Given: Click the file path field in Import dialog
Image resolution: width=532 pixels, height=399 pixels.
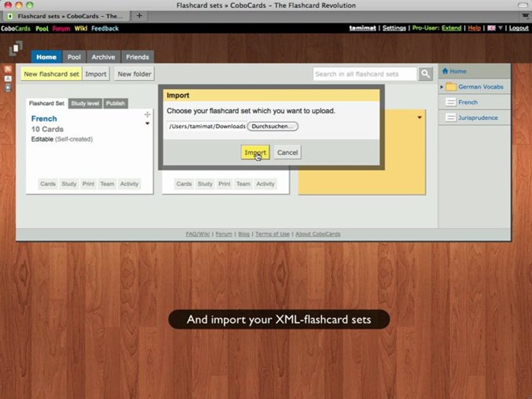Looking at the screenshot, I should [x=207, y=126].
